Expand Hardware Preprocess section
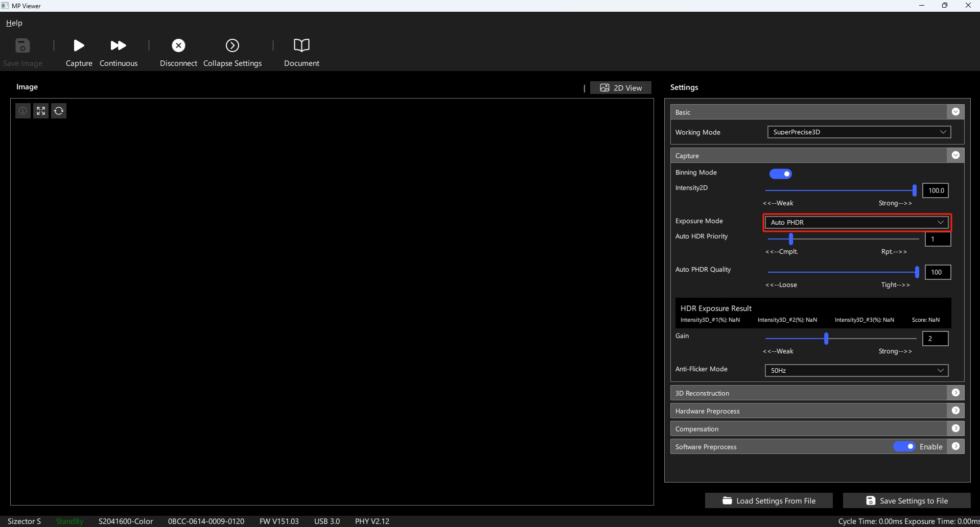Viewport: 980px width, 527px height. click(x=955, y=411)
